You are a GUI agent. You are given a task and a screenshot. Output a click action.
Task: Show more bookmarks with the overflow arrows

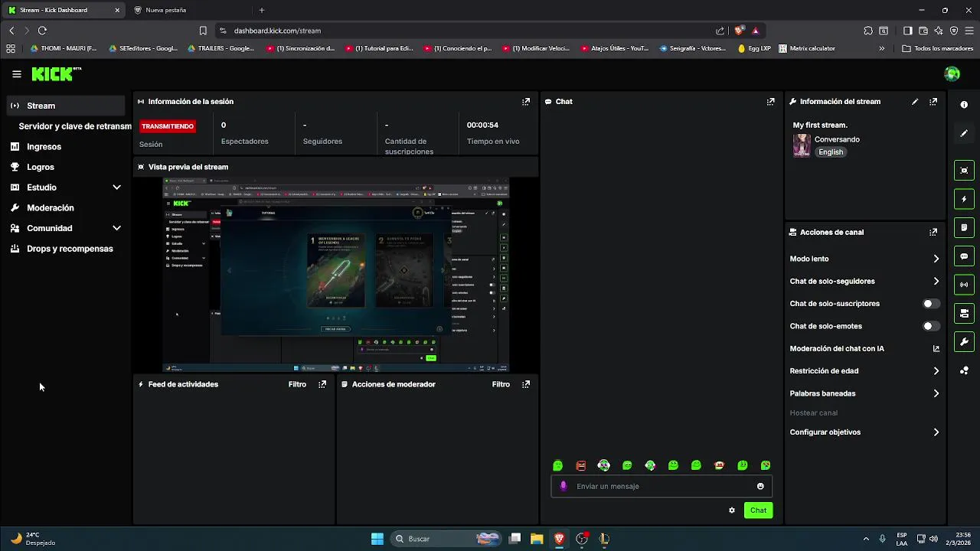(881, 48)
